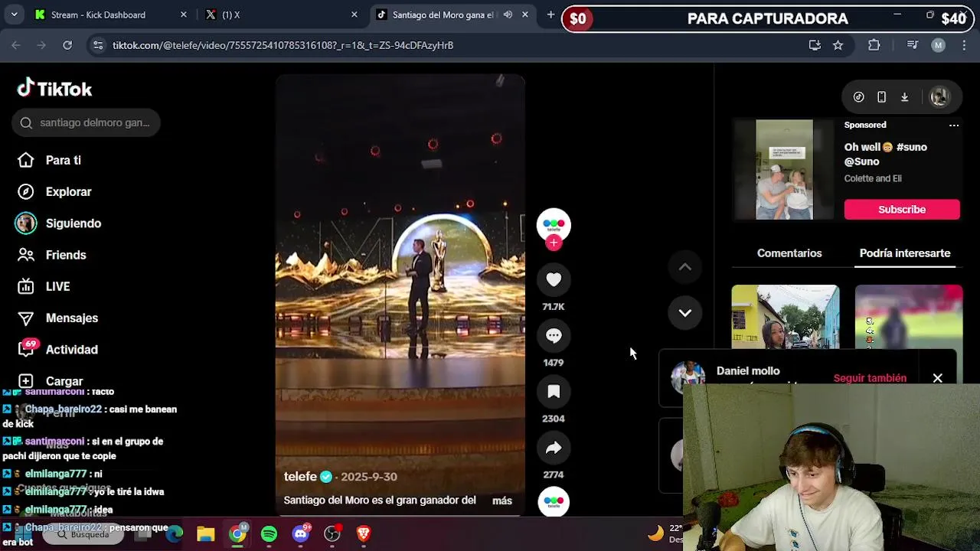Open the Sponsored Suno ad thumbnail

[784, 170]
